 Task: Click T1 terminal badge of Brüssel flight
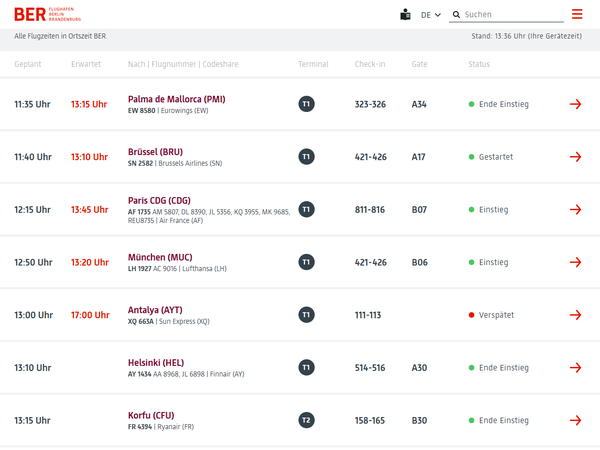coord(307,157)
